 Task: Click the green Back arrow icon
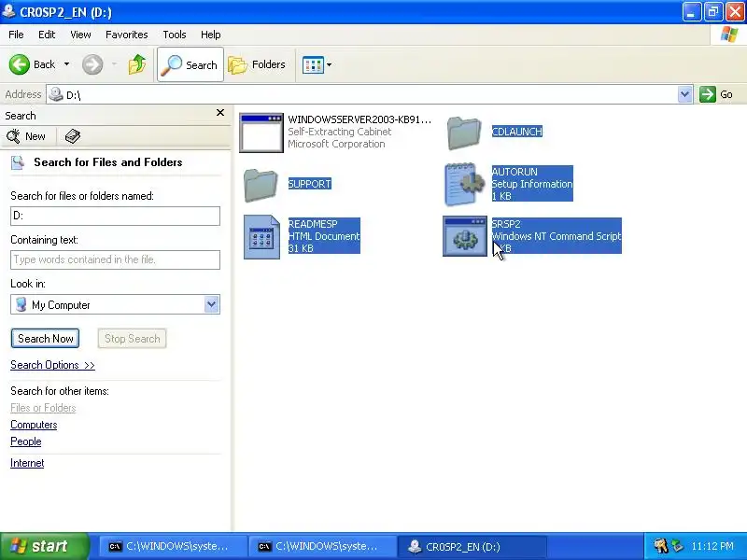[x=19, y=64]
